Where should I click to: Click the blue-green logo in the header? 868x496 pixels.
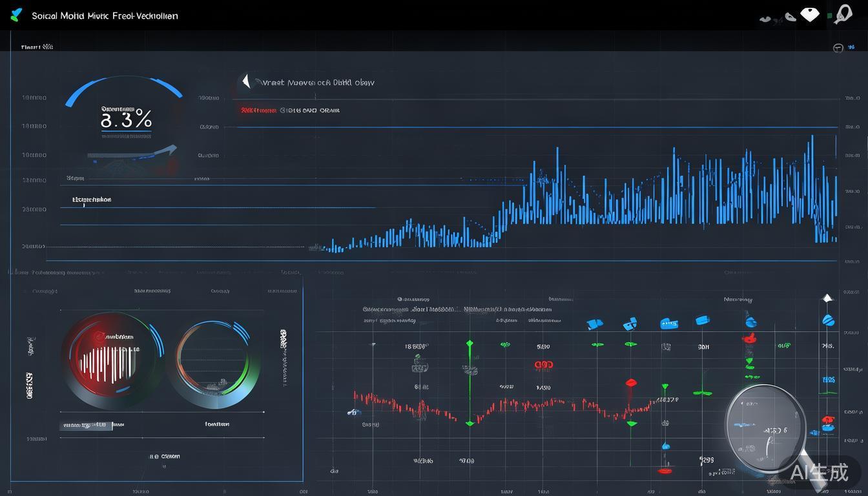[x=17, y=15]
